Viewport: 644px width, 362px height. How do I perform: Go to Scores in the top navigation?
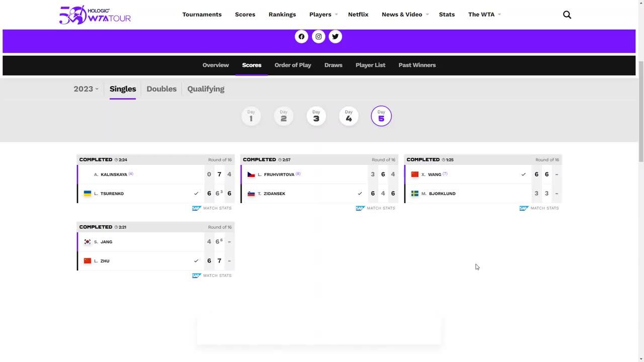point(245,15)
